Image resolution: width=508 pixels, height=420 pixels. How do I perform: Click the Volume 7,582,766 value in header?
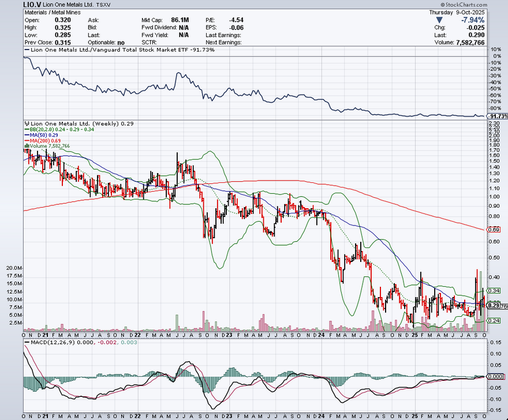coord(470,42)
